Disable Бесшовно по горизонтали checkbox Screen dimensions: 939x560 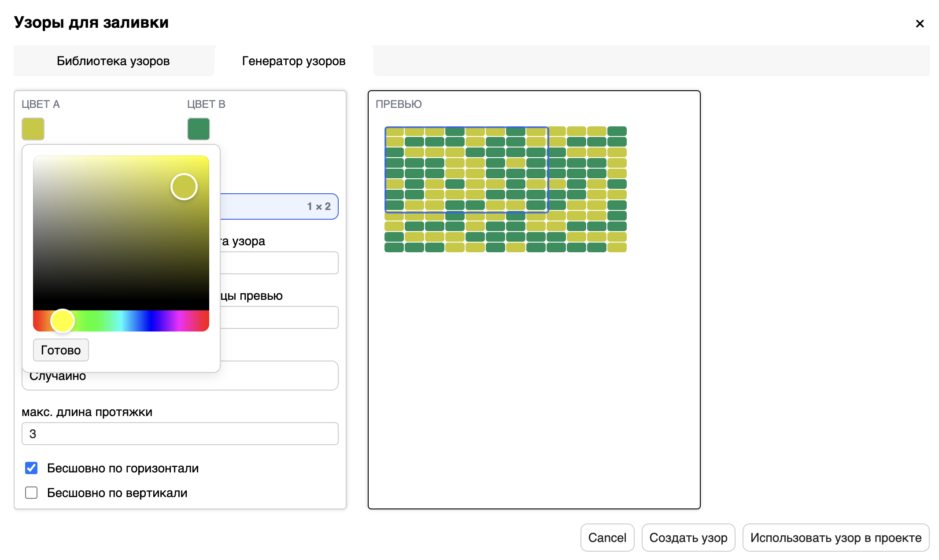click(x=31, y=468)
